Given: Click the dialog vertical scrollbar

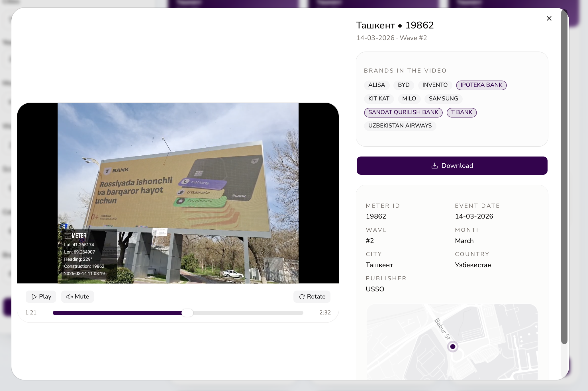Looking at the screenshot, I should coord(564,176).
